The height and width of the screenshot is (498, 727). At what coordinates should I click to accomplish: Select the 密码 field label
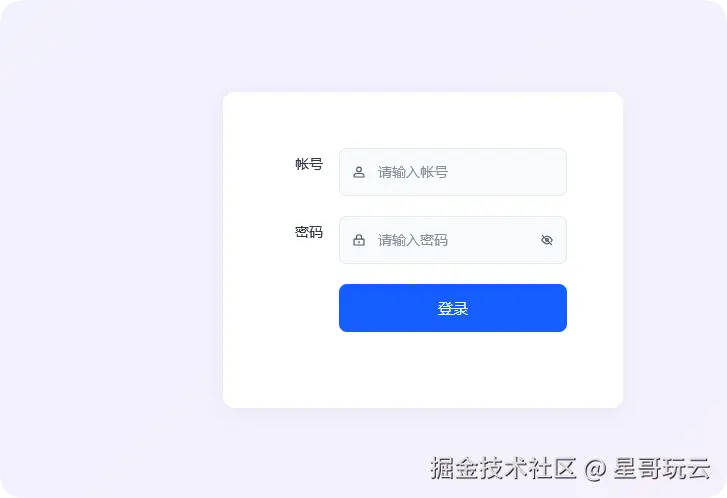309,232
